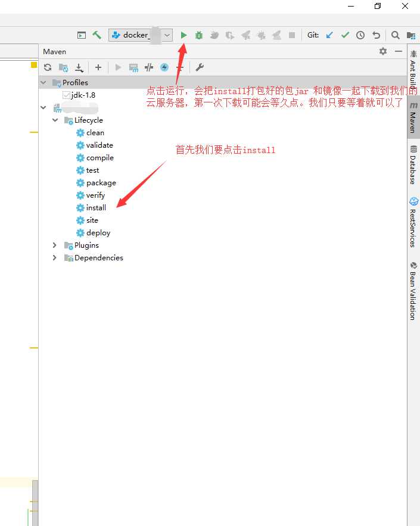Select the Lifecycle folder label
The width and height of the screenshot is (420, 526).
tap(89, 120)
